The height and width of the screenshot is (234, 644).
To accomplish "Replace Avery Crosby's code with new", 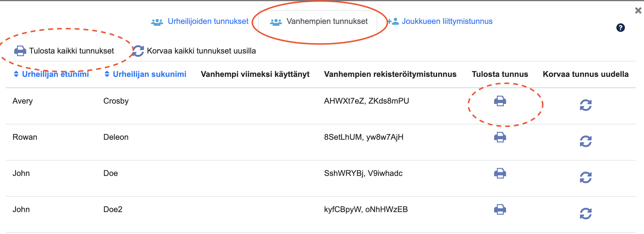I will [x=586, y=105].
